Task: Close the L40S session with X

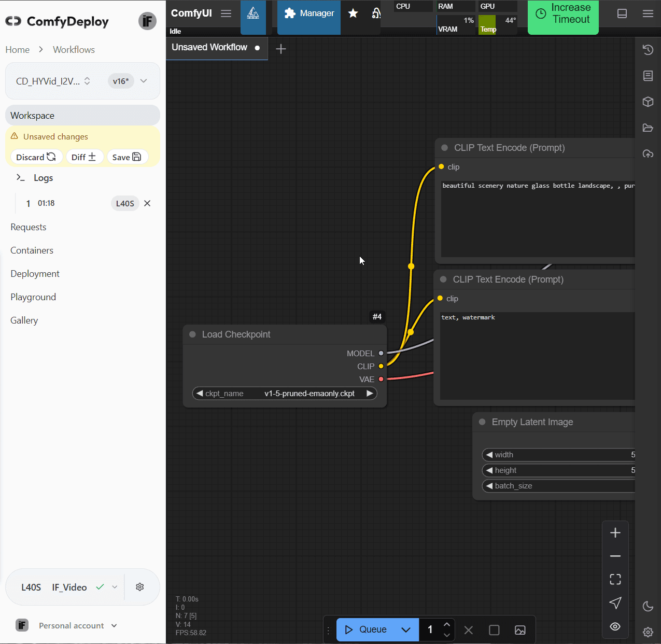Action: point(147,203)
